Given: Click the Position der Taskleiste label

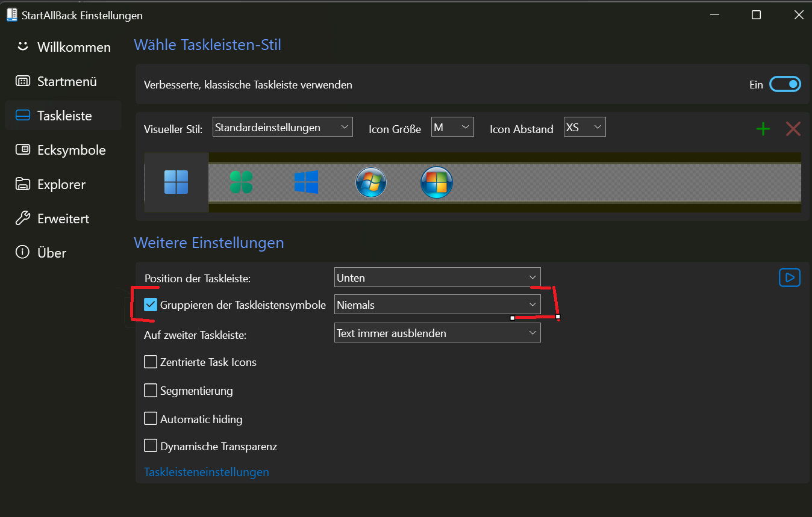Looking at the screenshot, I should [198, 278].
